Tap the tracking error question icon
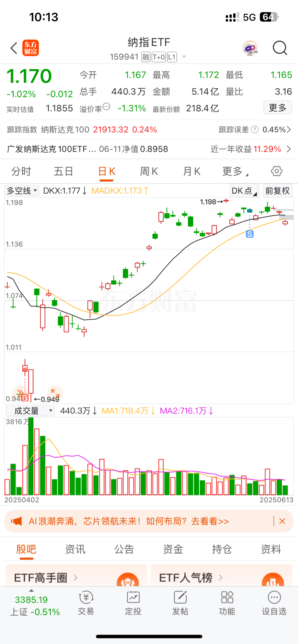The width and height of the screenshot is (298, 644). [x=255, y=129]
